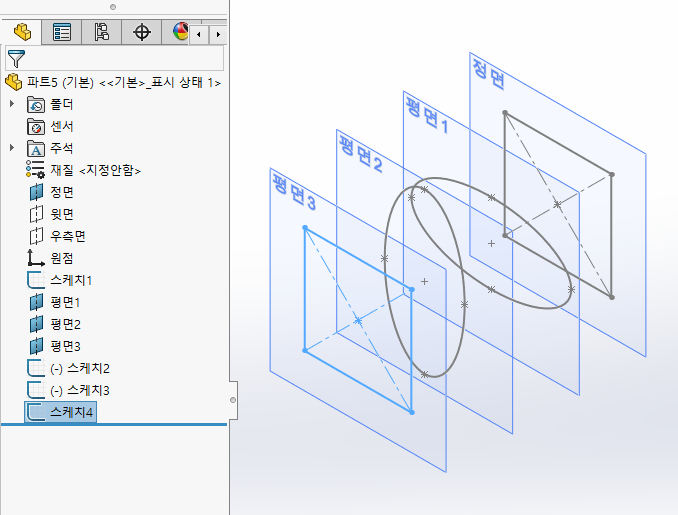Switch to the ConfigurationManager tab
Image resolution: width=678 pixels, height=515 pixels.
tap(101, 32)
